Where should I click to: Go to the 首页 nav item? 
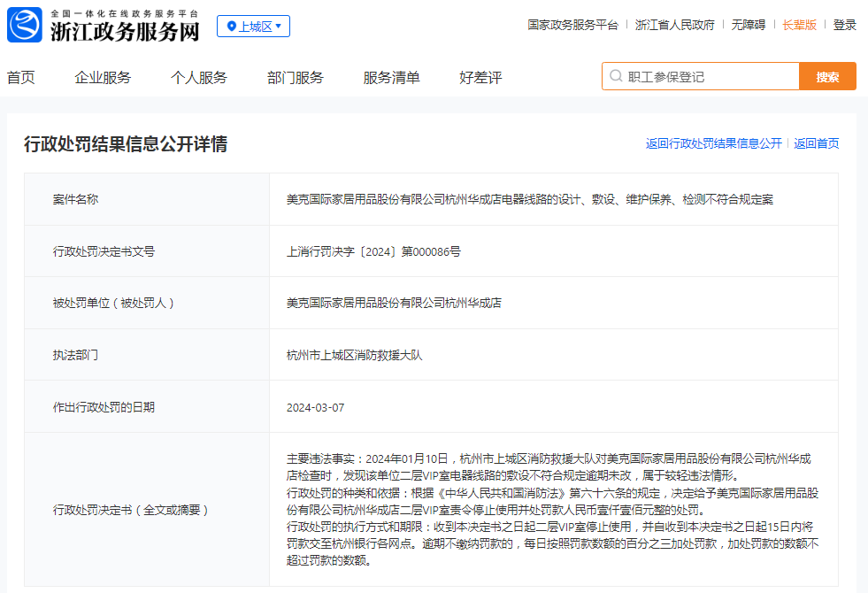pos(21,78)
